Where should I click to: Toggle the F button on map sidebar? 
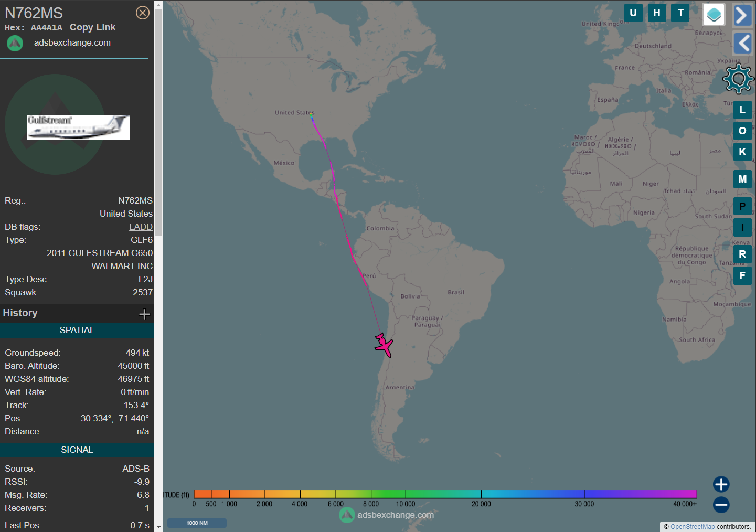tap(742, 275)
